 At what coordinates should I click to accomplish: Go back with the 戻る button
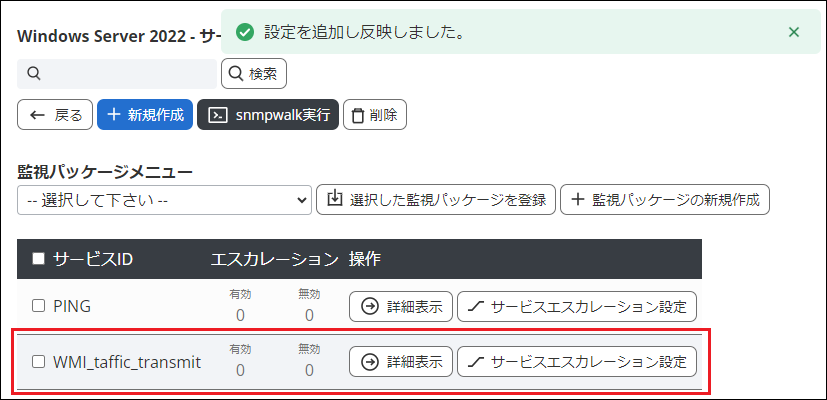click(56, 115)
